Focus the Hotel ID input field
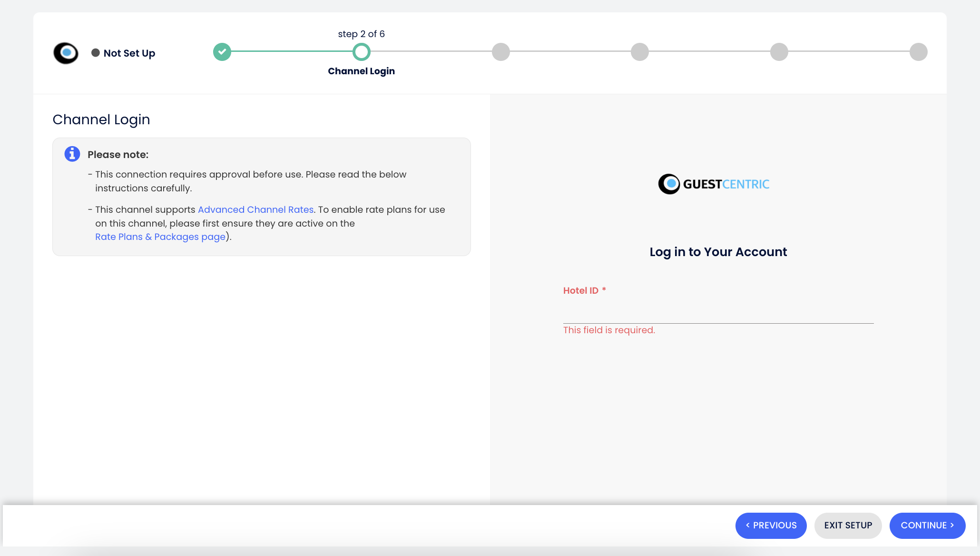The image size is (980, 556). [718, 312]
